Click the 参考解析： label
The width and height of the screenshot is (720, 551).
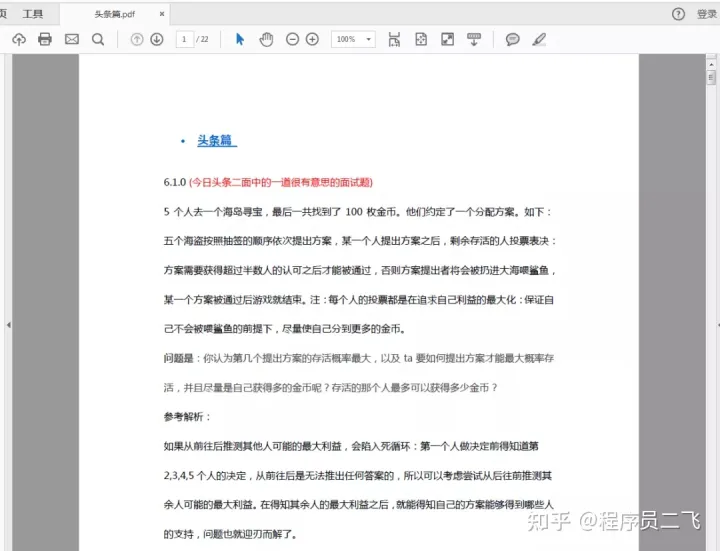pos(187,417)
